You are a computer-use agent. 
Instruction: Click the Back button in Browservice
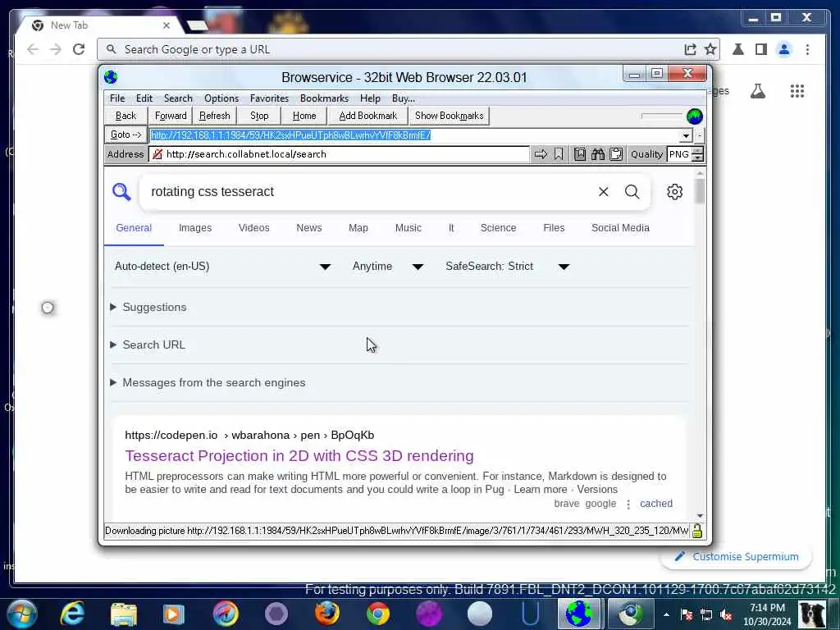coord(126,116)
